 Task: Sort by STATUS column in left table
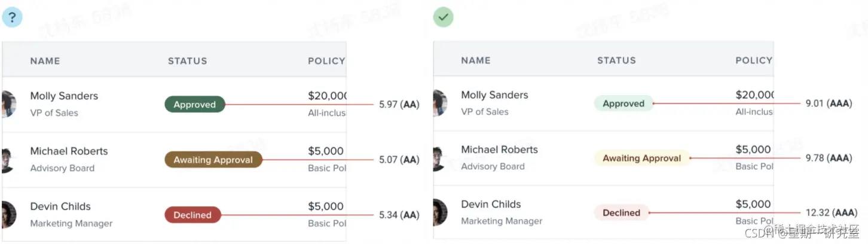tap(187, 61)
